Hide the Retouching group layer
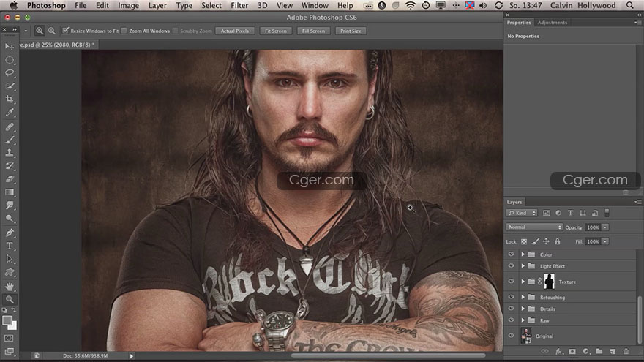This screenshot has width=644, height=362. click(x=511, y=297)
